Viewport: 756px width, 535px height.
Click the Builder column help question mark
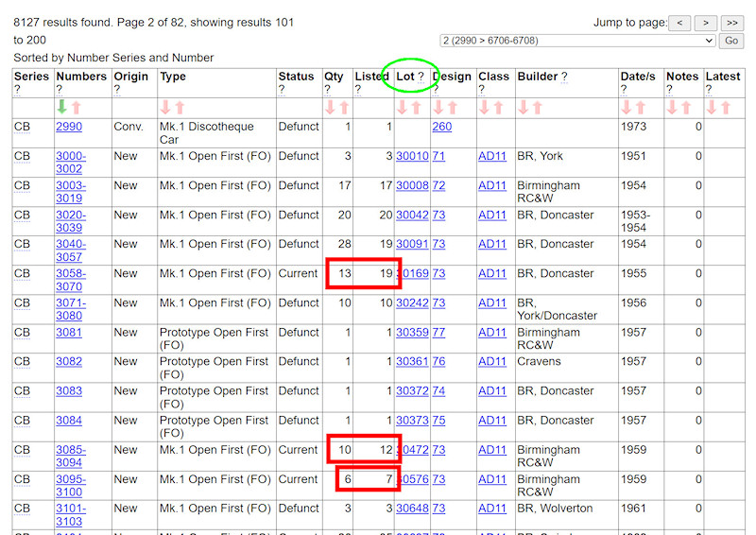[564, 77]
